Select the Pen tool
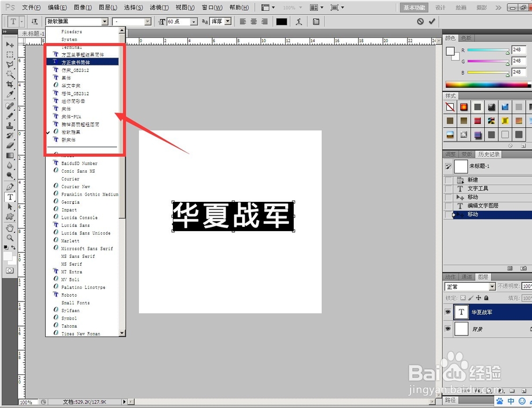The height and width of the screenshot is (408, 532). (10, 186)
